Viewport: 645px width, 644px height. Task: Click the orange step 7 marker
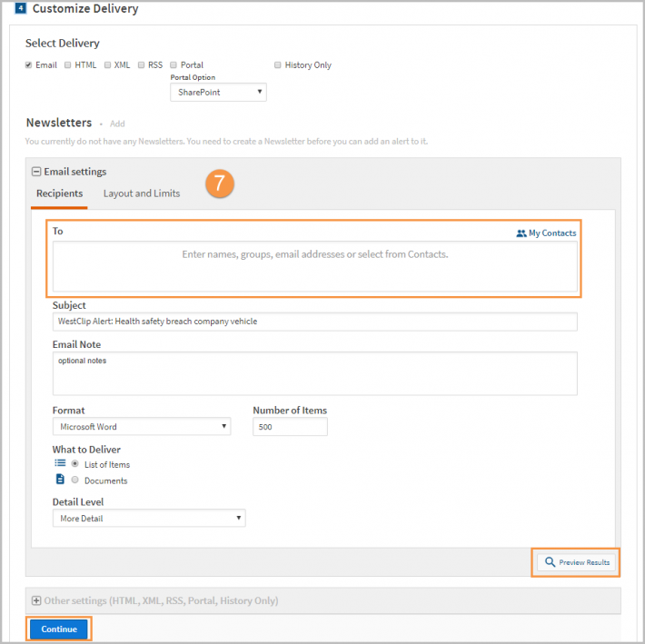coord(220,183)
